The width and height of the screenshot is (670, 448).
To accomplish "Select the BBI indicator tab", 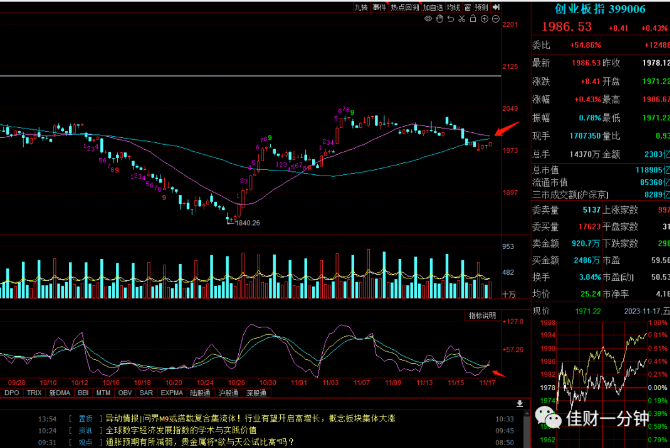I will 83,392.
